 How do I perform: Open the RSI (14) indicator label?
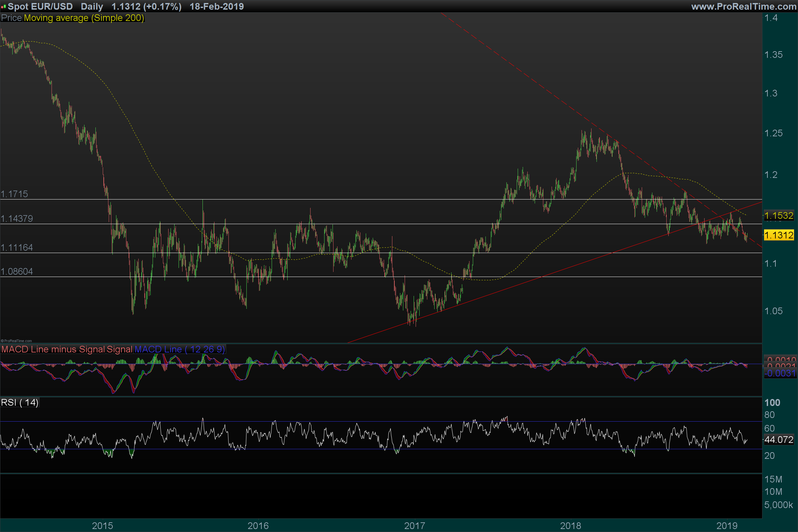[x=20, y=402]
